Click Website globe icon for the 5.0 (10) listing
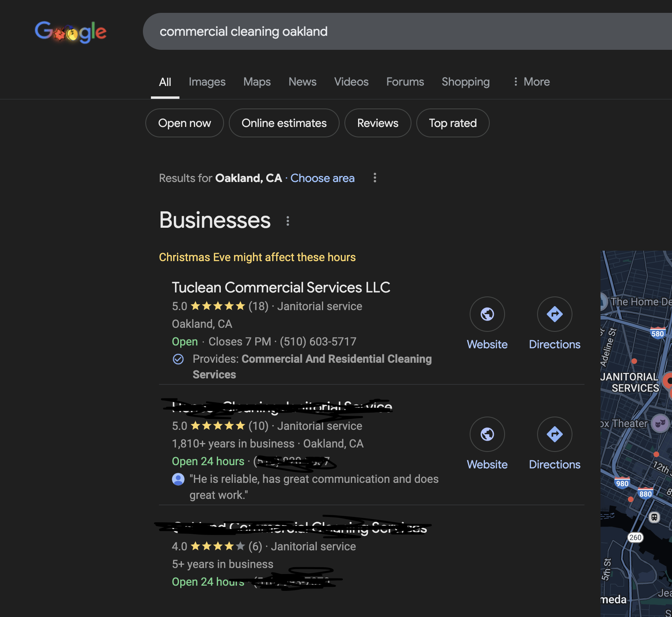This screenshot has width=672, height=617. coord(487,434)
